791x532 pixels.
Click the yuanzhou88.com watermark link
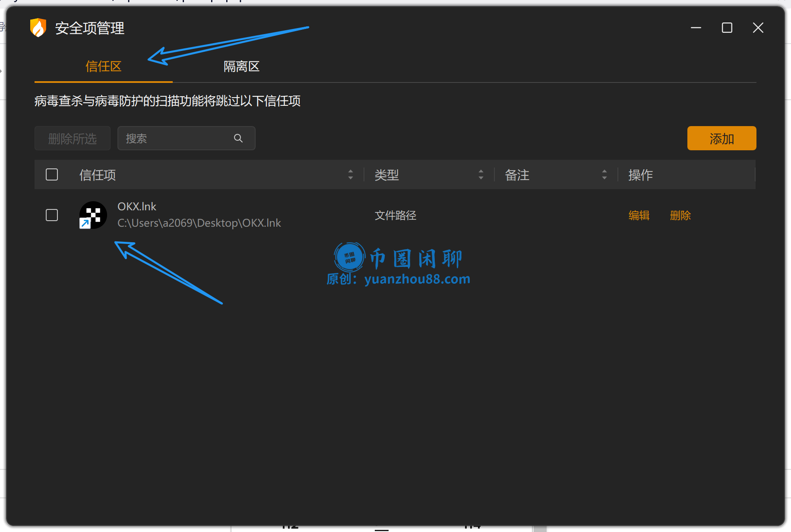coord(416,279)
